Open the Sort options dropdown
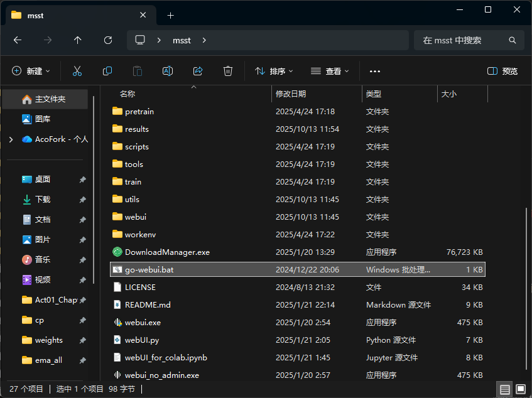 coord(274,71)
